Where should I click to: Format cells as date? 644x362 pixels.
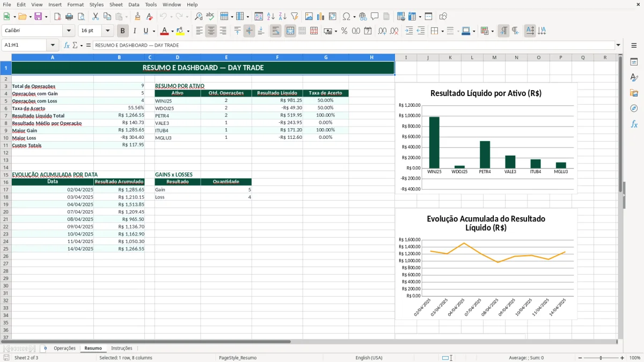368,31
